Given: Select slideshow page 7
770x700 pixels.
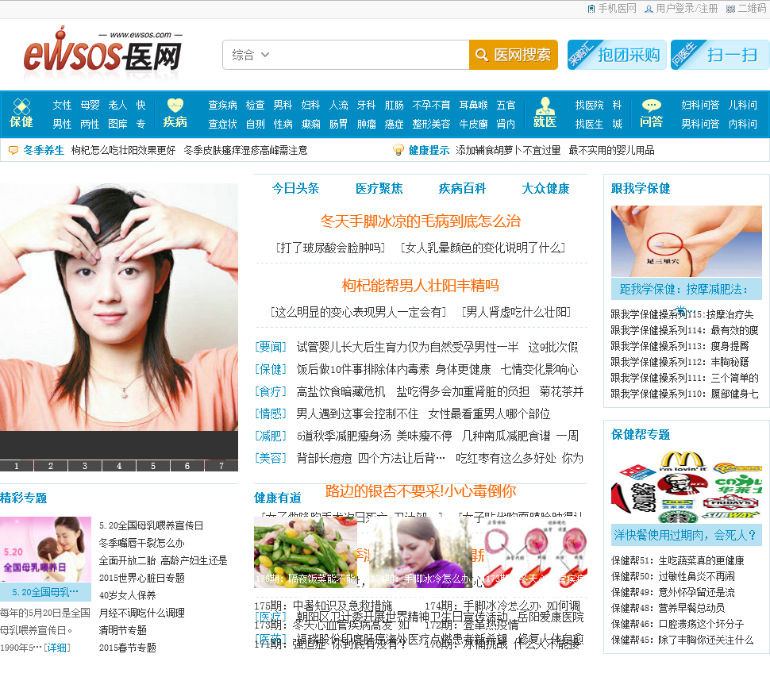Looking at the screenshot, I should [221, 466].
